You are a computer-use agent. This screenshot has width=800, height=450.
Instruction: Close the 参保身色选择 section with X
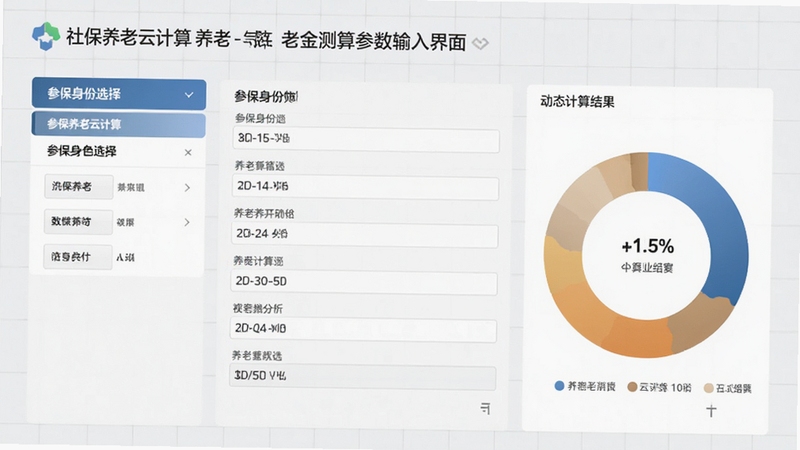(188, 152)
